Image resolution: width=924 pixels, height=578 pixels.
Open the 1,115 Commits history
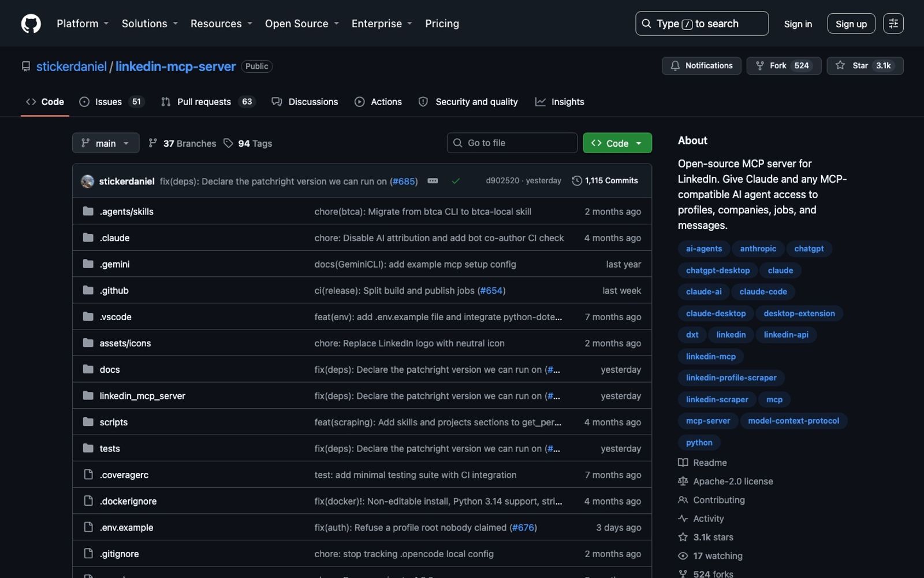(605, 181)
